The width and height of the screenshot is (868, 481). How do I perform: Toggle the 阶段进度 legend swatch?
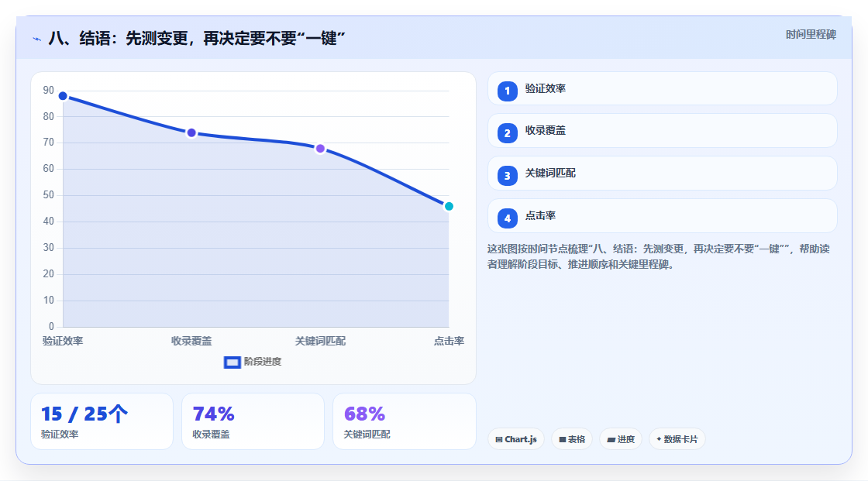coord(232,362)
